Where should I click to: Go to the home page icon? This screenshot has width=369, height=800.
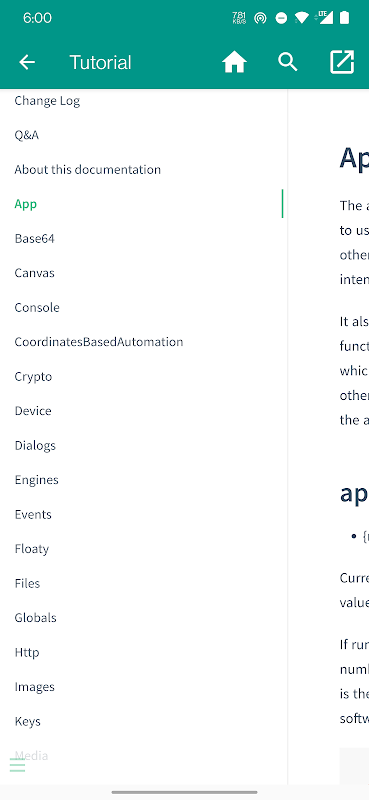pyautogui.click(x=234, y=62)
